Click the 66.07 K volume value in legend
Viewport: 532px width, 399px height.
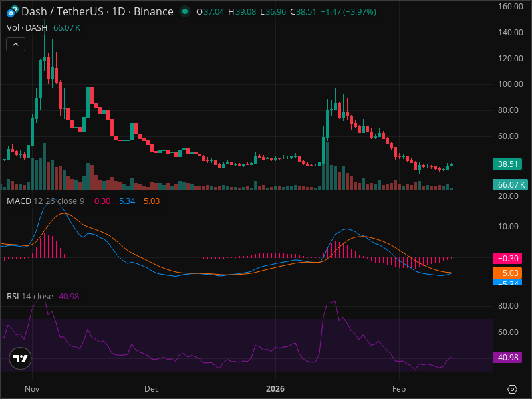(x=67, y=28)
